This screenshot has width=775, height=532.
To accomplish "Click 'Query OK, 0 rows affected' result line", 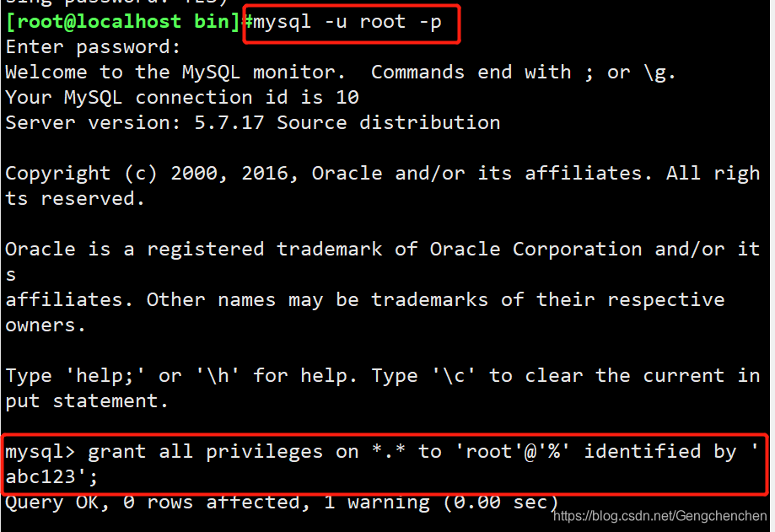I will coord(282,502).
